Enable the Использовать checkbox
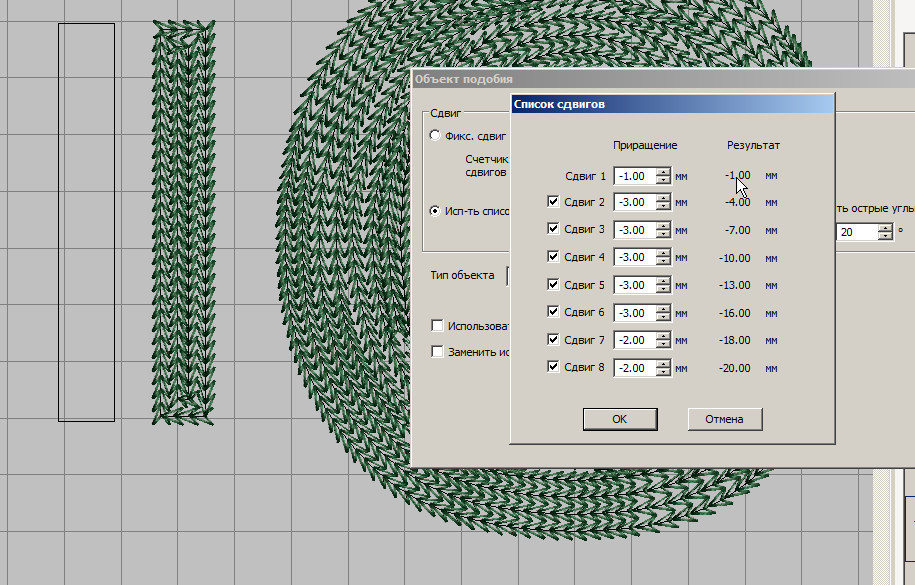This screenshot has height=585, width=915. [437, 325]
